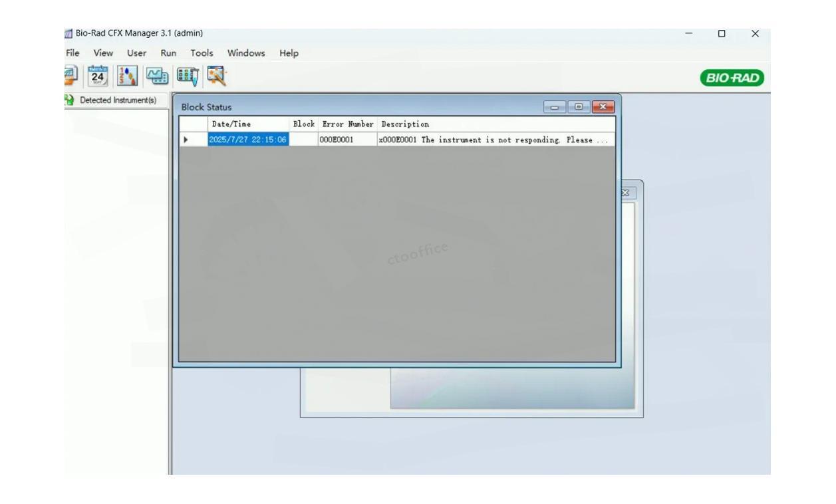Select the 2025/7/27 22:15:06 date cell
Viewport: 836px width, 504px height.
(x=248, y=140)
